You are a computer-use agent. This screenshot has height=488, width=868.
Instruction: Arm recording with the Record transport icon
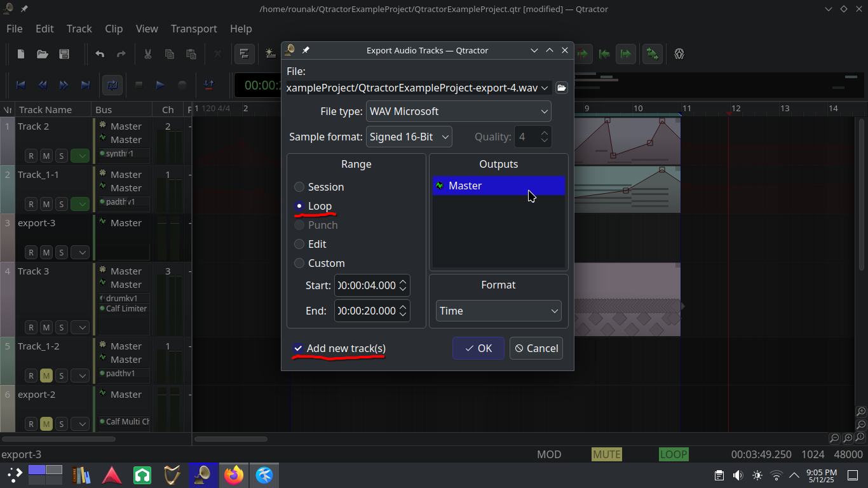click(182, 85)
